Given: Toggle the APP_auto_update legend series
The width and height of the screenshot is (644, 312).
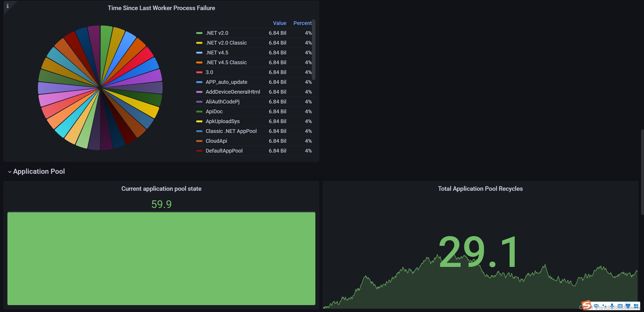Looking at the screenshot, I should point(226,82).
